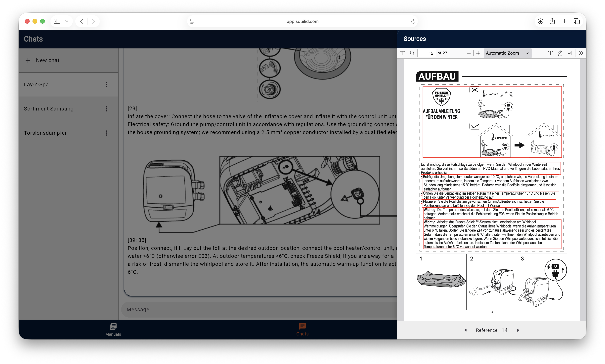This screenshot has height=364, width=605.
Task: Open the browser sidebar dropdown chevron
Action: click(x=67, y=21)
